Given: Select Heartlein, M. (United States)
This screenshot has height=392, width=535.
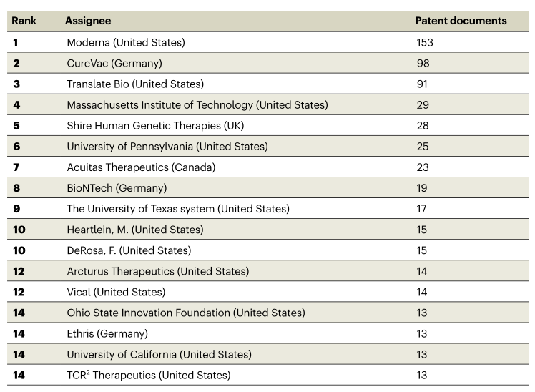Looking at the screenshot, I should coord(134,230).
